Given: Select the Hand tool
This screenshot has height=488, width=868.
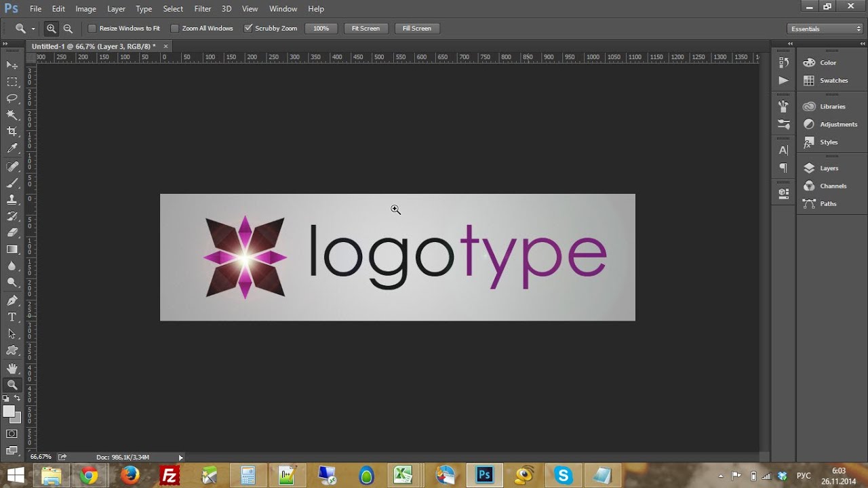Looking at the screenshot, I should [12, 368].
